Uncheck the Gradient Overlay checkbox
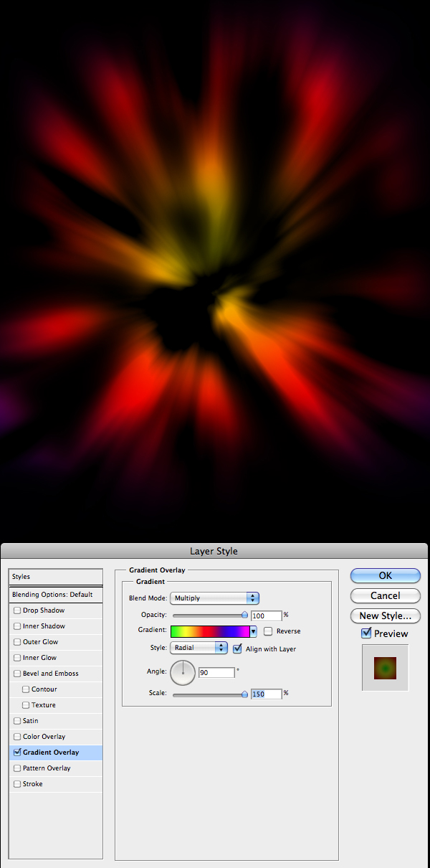Screen dimensions: 430x868 tap(17, 753)
